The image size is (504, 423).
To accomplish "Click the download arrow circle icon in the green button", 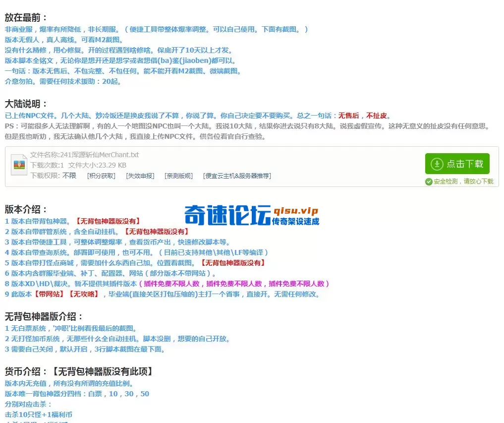I will pos(437,163).
